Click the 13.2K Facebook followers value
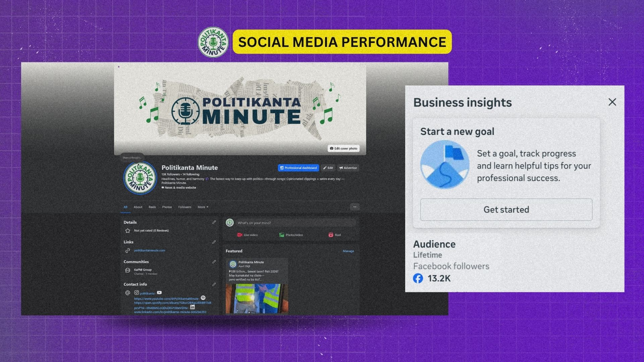 tap(439, 279)
